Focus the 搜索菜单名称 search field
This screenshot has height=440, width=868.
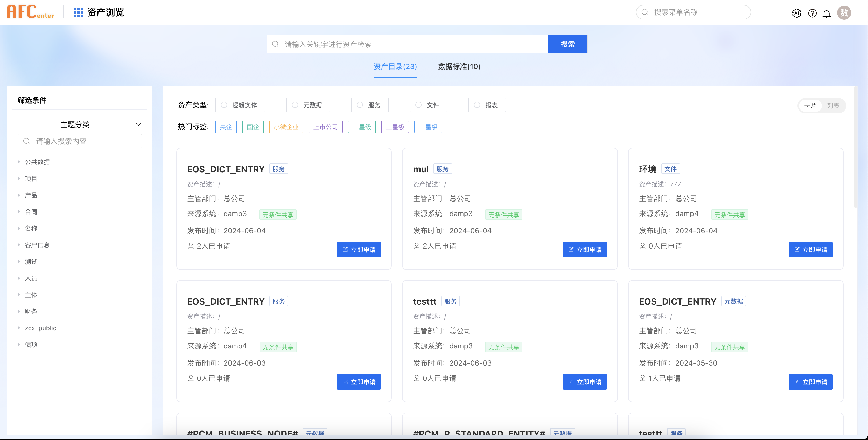tap(693, 12)
